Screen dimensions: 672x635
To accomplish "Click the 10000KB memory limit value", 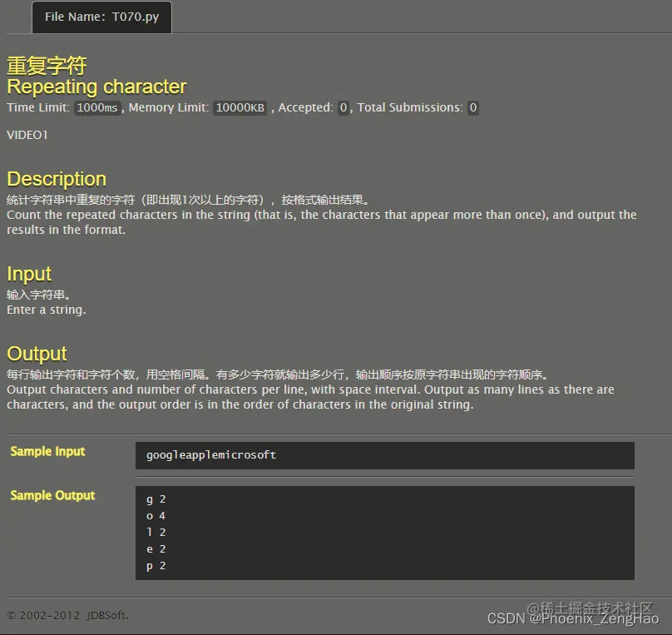I will pyautogui.click(x=240, y=107).
